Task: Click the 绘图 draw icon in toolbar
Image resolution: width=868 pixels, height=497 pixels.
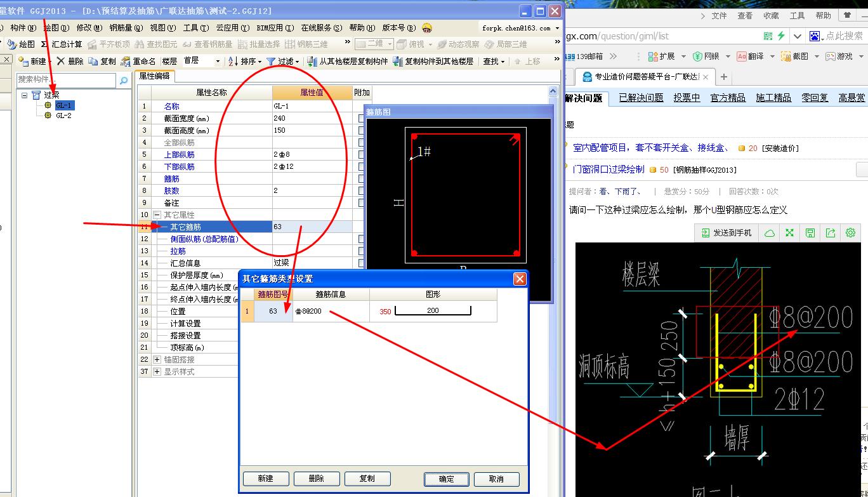Action: (12, 44)
